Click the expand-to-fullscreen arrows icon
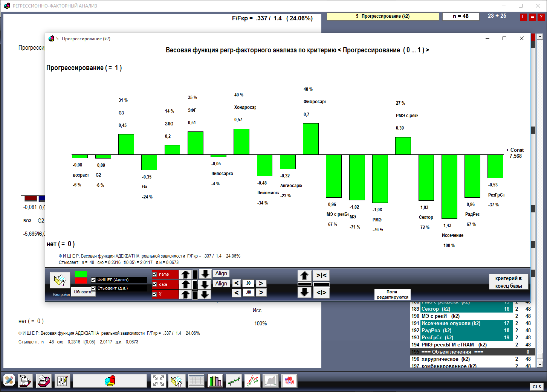 [158, 381]
